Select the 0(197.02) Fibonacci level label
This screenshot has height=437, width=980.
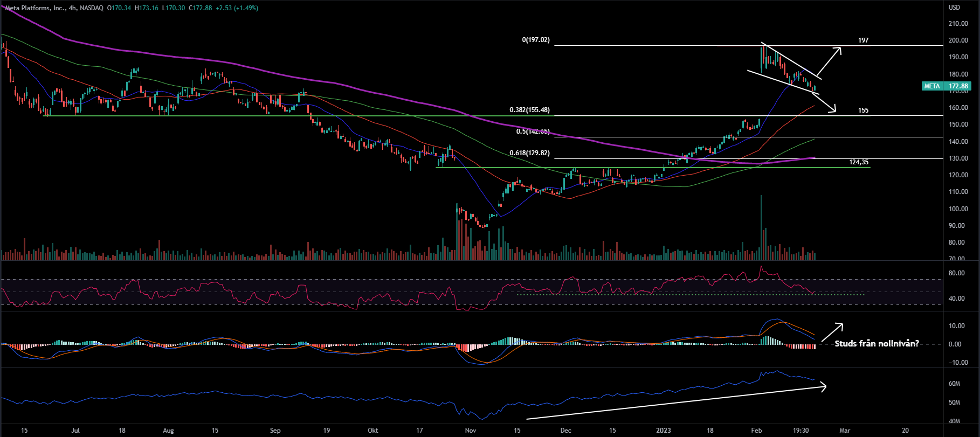point(535,40)
